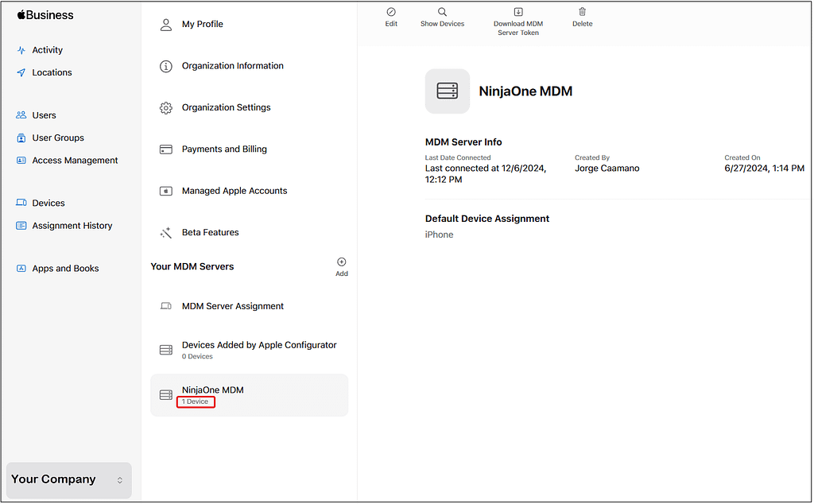Open the Beta Features page

coord(211,232)
